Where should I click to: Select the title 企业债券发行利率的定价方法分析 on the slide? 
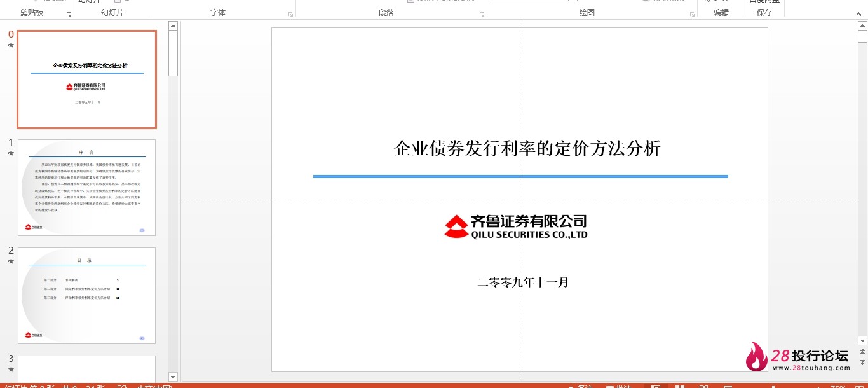point(527,149)
